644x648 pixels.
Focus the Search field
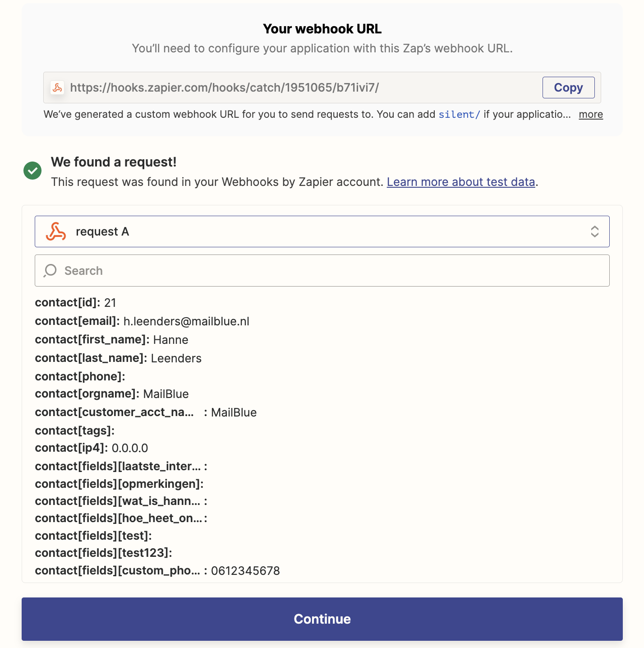(322, 271)
